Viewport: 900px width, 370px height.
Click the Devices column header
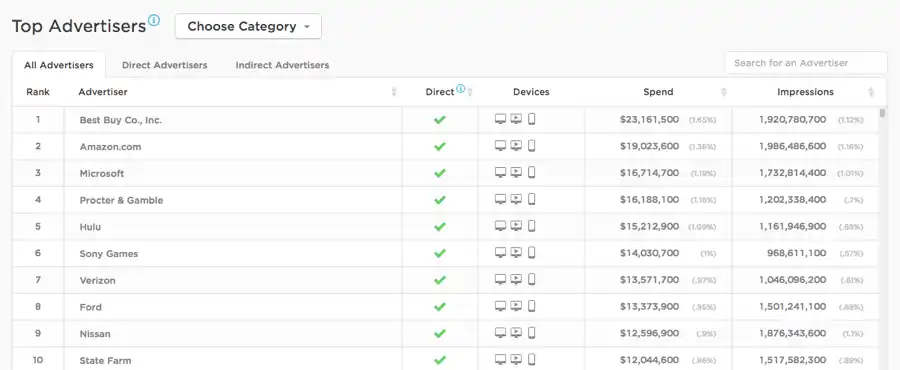click(531, 92)
